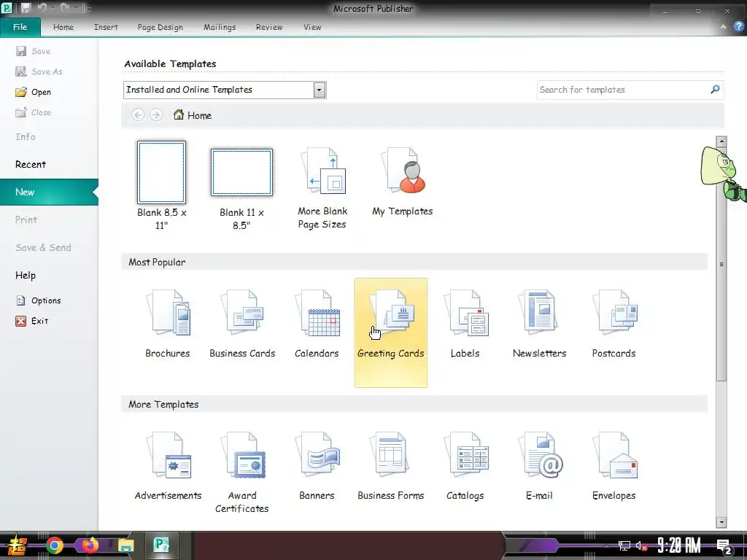The image size is (747, 560).
Task: Click Exit to quit Publisher
Action: (32, 321)
